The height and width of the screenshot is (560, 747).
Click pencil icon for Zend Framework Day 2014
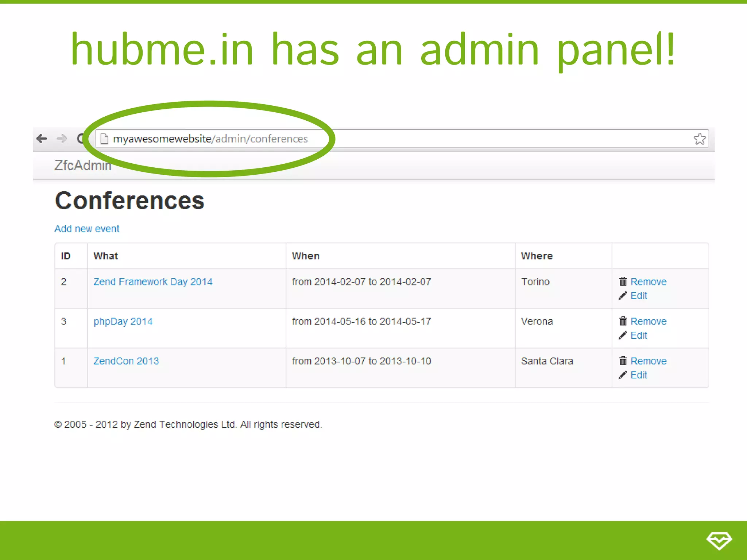click(x=623, y=296)
